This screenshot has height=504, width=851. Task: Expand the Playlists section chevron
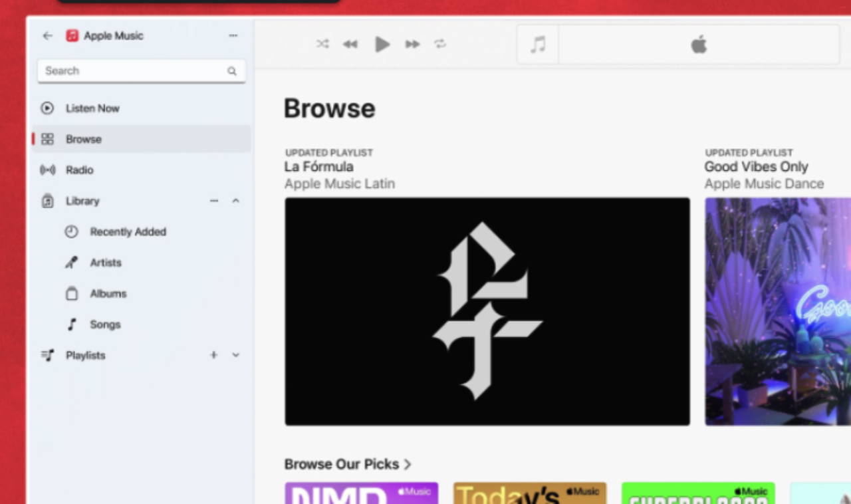(235, 355)
